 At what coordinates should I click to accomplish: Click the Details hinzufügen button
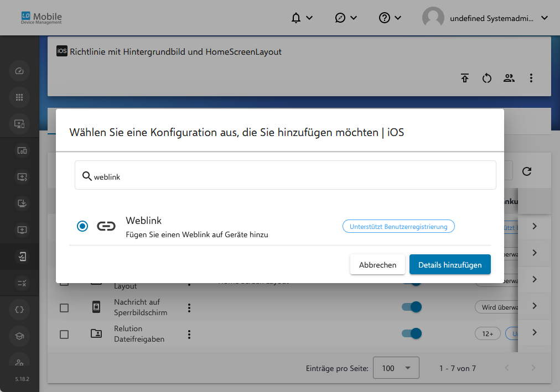click(x=450, y=265)
